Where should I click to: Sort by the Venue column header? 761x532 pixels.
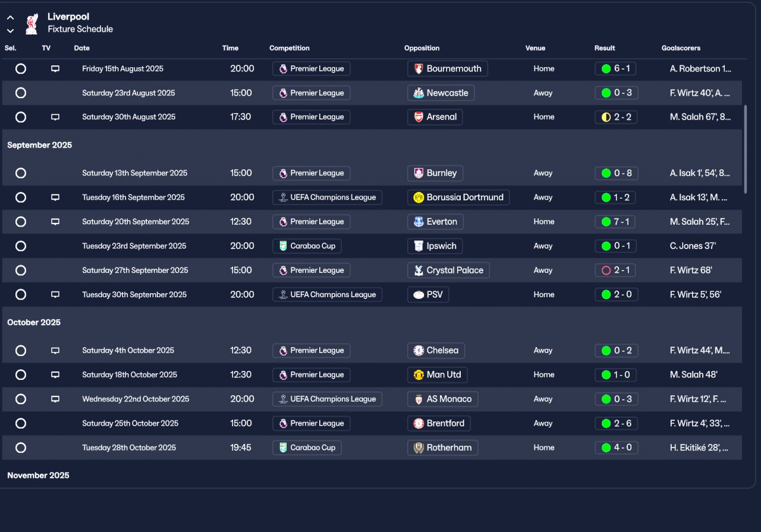pos(535,48)
